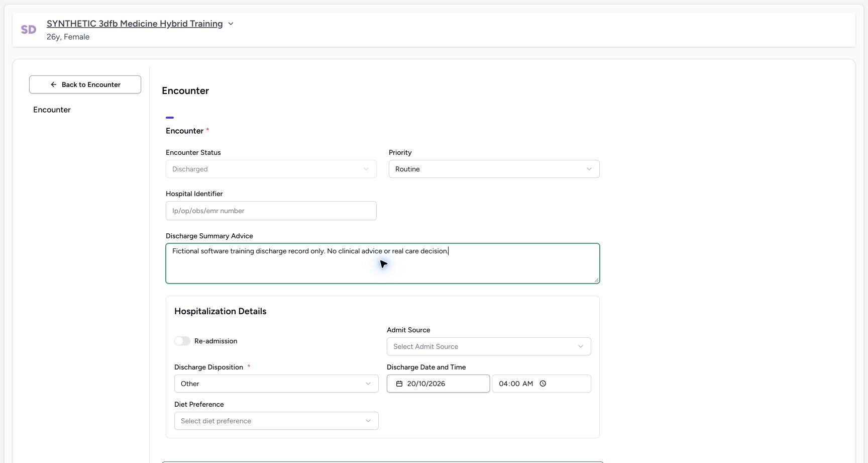Click the text area resize handle

click(596, 280)
